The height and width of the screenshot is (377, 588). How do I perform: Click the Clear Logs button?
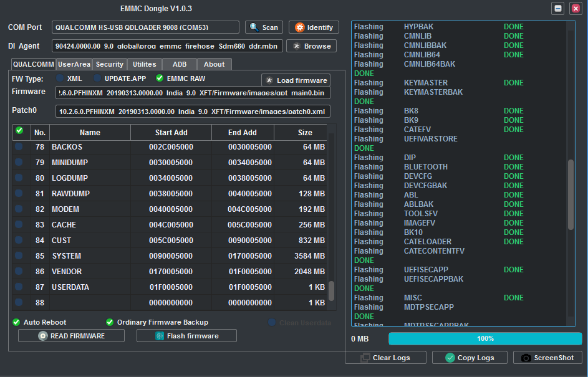[x=385, y=358]
